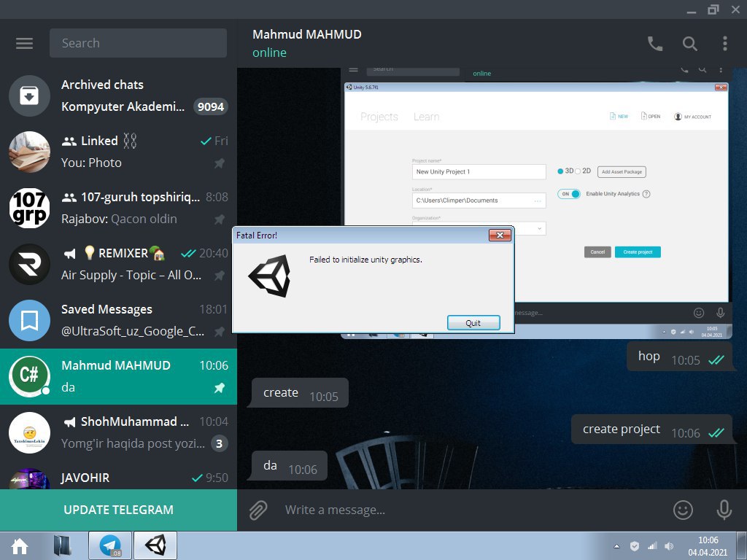The image size is (747, 560).
Task: Open the security shield tray icon
Action: (634, 546)
